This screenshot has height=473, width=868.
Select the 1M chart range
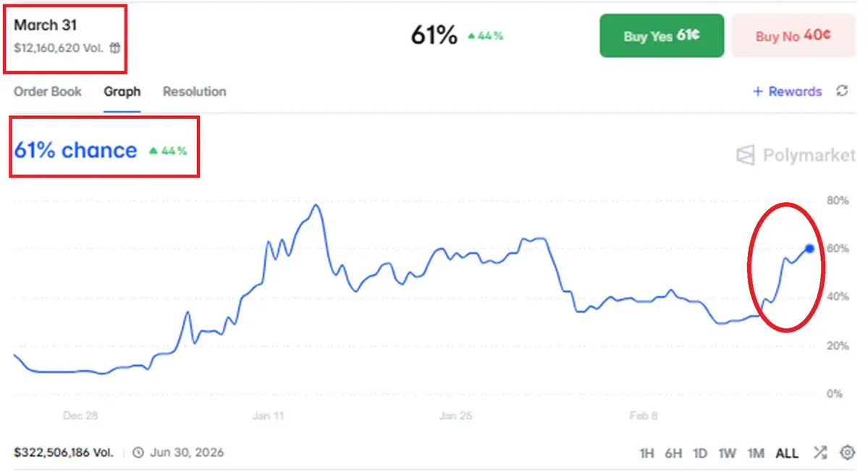tap(756, 453)
